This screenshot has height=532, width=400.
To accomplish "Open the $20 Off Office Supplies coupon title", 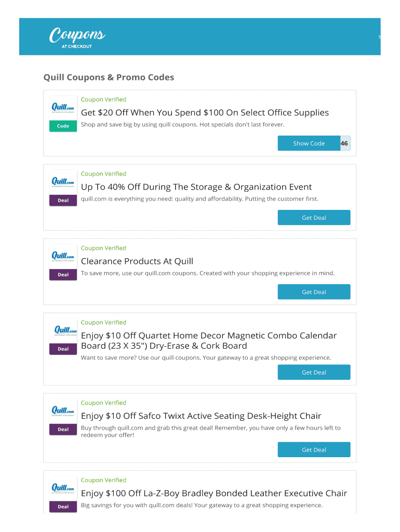I will point(205,112).
